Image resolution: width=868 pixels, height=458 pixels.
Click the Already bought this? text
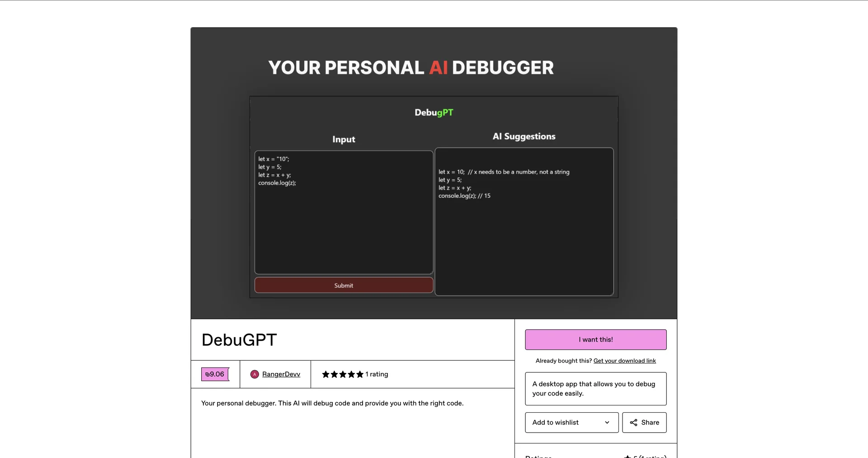click(x=564, y=361)
